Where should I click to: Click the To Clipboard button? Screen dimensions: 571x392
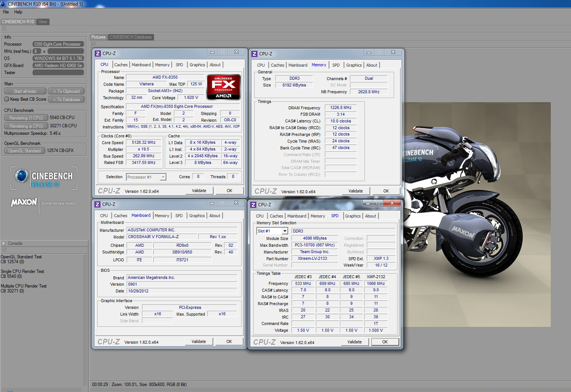66,91
